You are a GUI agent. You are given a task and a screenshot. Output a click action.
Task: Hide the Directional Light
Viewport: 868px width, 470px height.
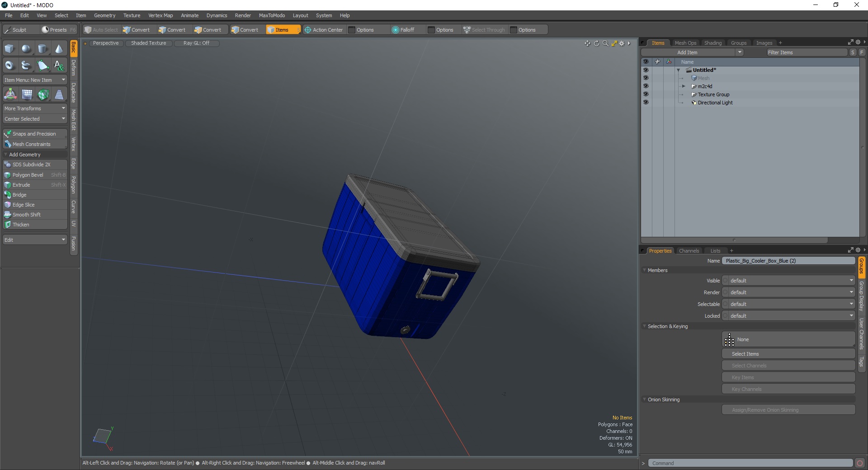[x=646, y=103]
